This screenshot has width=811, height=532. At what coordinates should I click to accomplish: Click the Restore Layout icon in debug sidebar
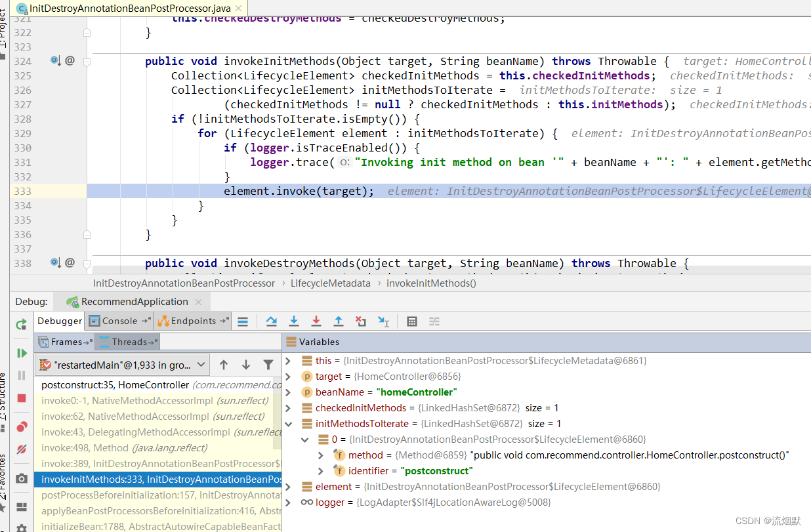(22, 507)
